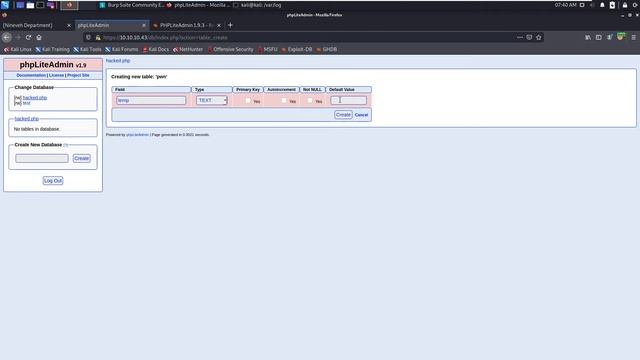The height and width of the screenshot is (360, 640).
Task: Click the browser back arrow
Action: point(7,38)
